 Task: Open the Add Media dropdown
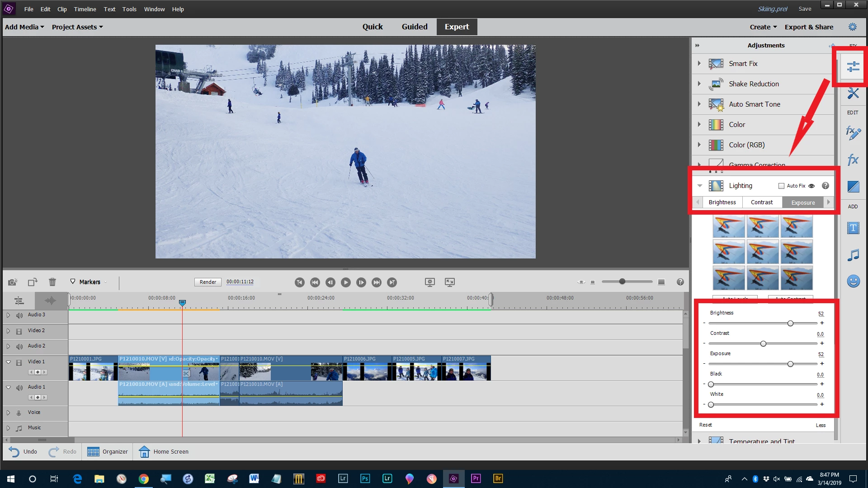click(24, 27)
